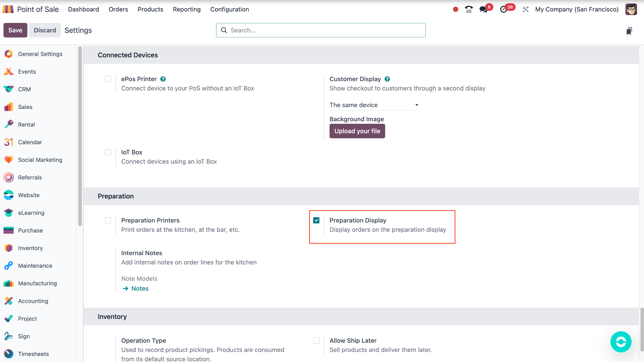Click the ePos Printer help question icon
Screen dimensions: 644x362
[x=163, y=79]
